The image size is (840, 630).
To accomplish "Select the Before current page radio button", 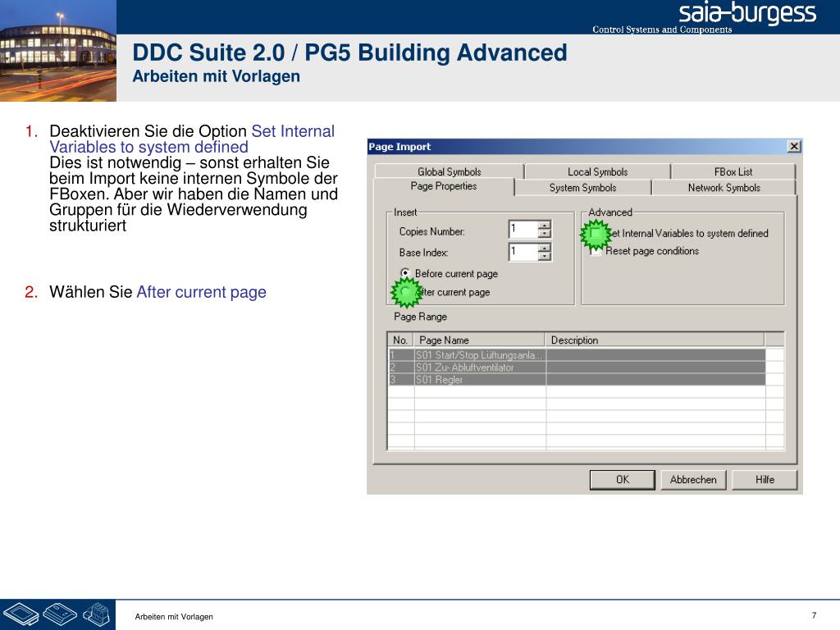I will pyautogui.click(x=405, y=273).
